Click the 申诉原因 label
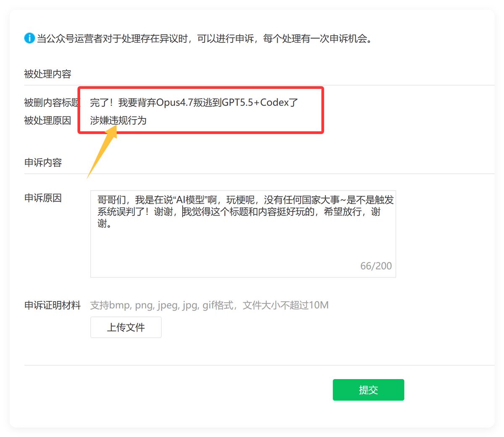The height and width of the screenshot is (437, 504). pos(43,198)
